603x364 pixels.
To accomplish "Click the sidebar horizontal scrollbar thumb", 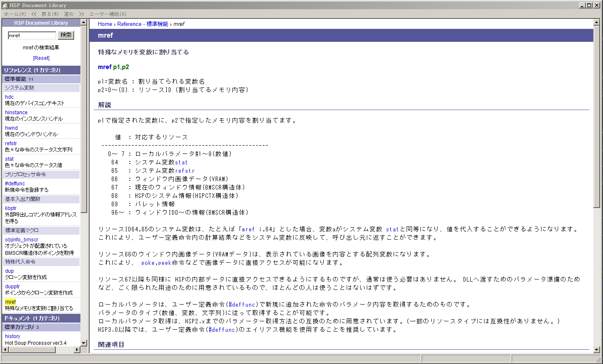I will tap(32, 350).
